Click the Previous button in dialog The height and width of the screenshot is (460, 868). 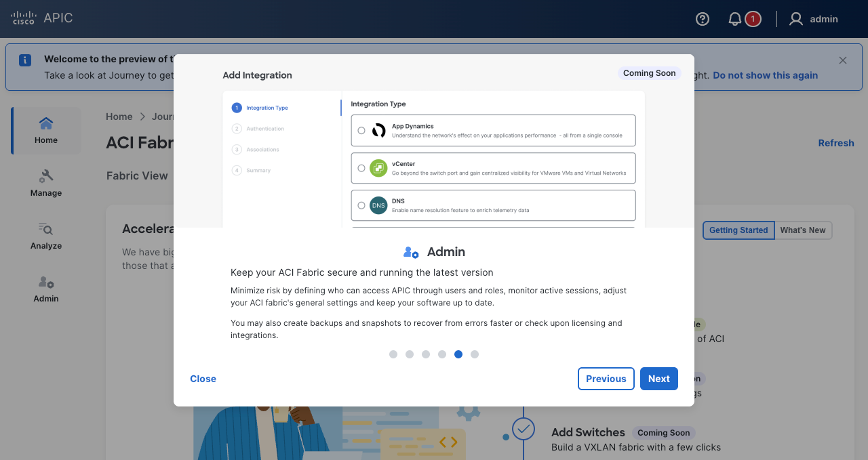coord(606,379)
